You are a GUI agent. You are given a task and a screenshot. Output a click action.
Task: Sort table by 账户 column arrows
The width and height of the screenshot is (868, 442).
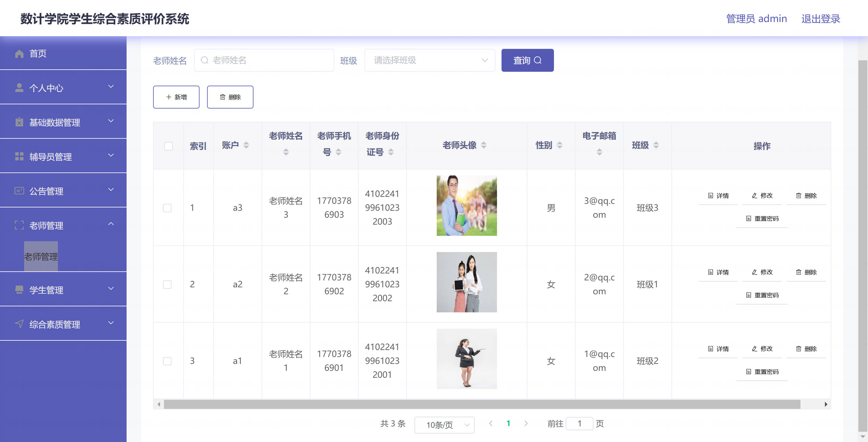click(246, 145)
